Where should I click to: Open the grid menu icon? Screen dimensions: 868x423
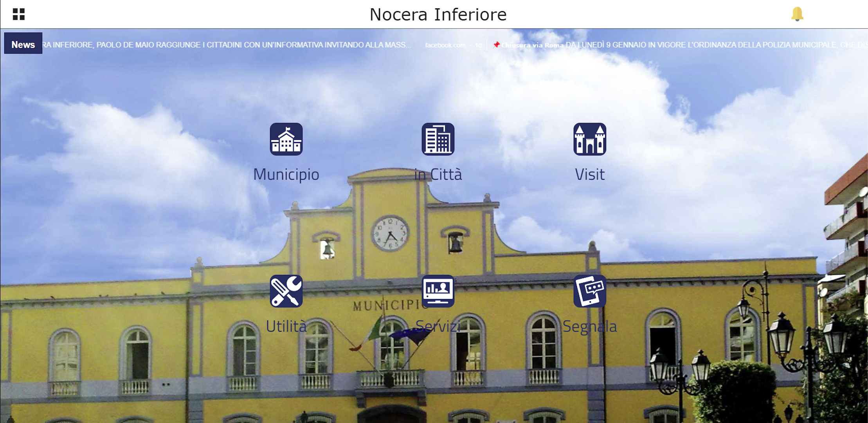pyautogui.click(x=18, y=14)
